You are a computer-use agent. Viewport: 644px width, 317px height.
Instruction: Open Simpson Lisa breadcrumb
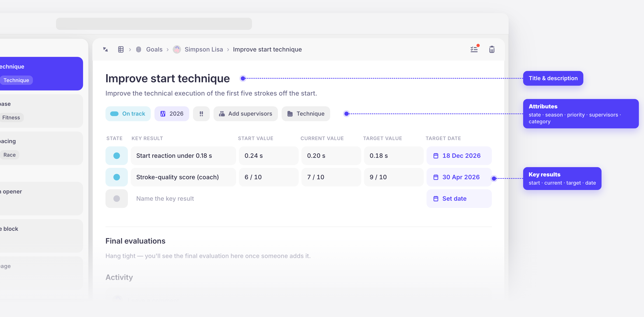(204, 49)
